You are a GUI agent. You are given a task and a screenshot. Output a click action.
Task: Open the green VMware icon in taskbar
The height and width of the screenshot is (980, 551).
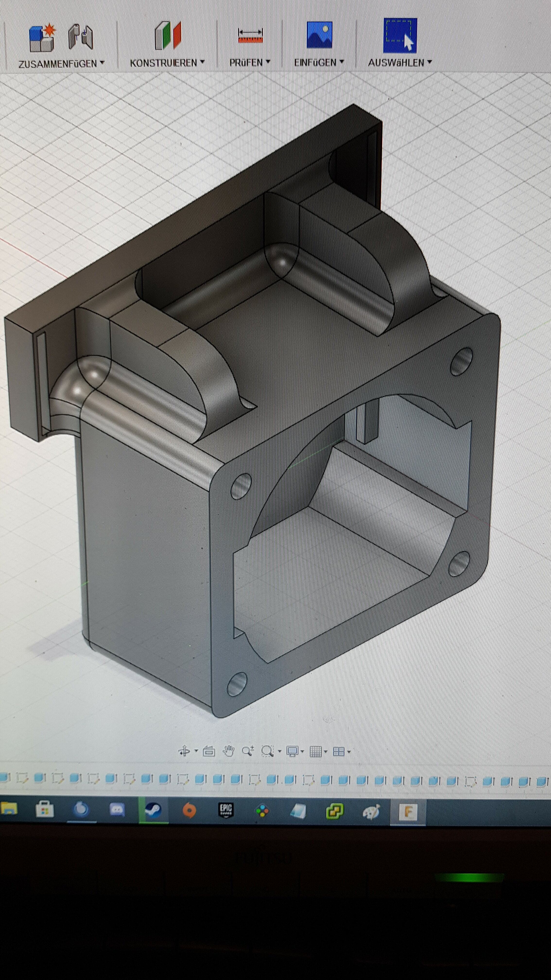(335, 812)
